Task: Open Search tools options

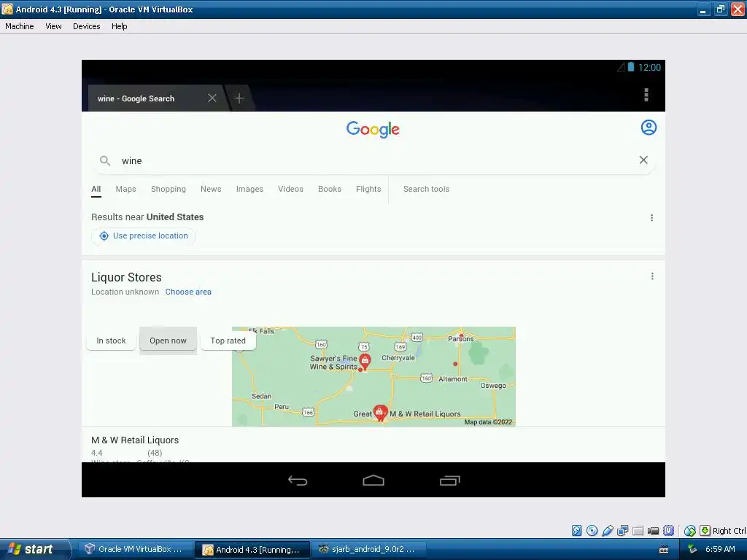Action: pos(426,189)
